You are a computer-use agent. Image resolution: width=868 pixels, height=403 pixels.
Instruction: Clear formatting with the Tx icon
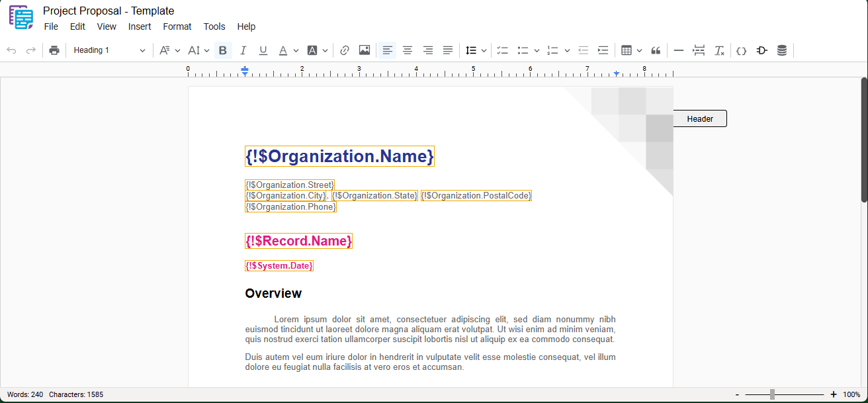(719, 50)
